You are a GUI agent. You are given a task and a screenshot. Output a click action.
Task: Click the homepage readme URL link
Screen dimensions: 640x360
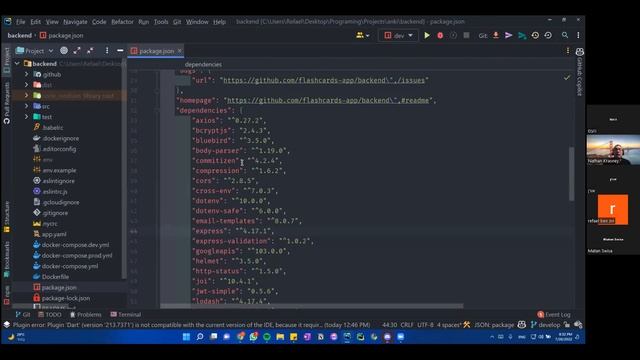(329, 100)
